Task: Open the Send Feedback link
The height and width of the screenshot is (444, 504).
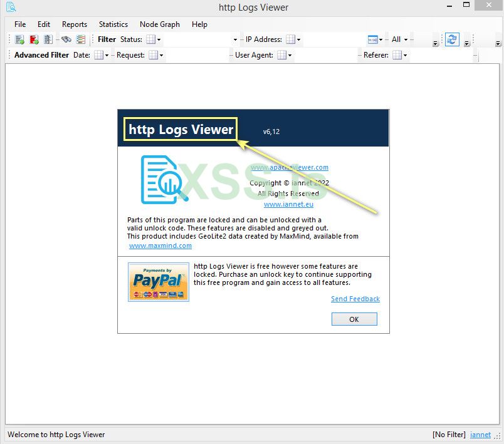Action: click(355, 299)
